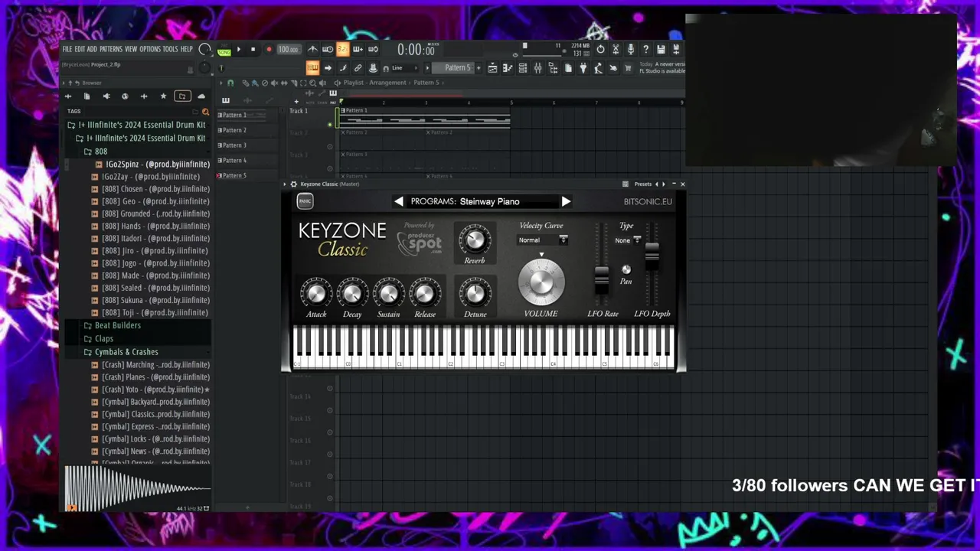The height and width of the screenshot is (551, 980).
Task: Open the Velocity Curve Normal dropdown
Action: (x=544, y=240)
